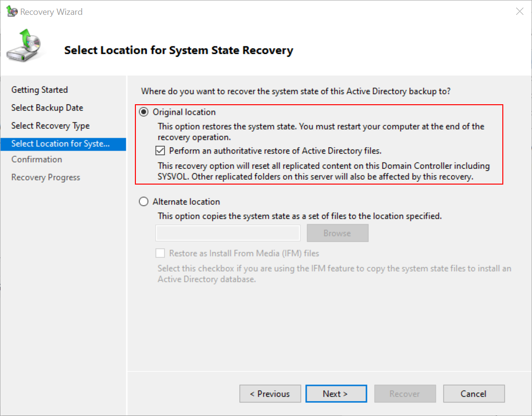Select the highlighted Select Location step

(x=61, y=143)
